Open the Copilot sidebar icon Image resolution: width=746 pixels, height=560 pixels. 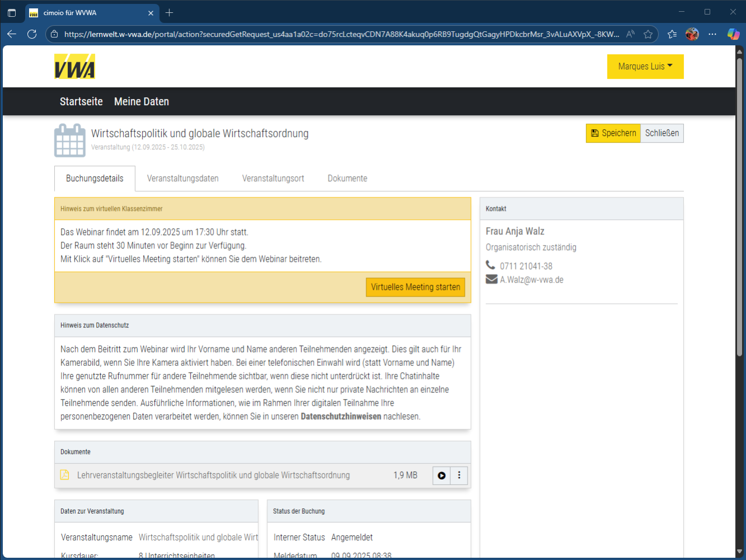click(733, 34)
